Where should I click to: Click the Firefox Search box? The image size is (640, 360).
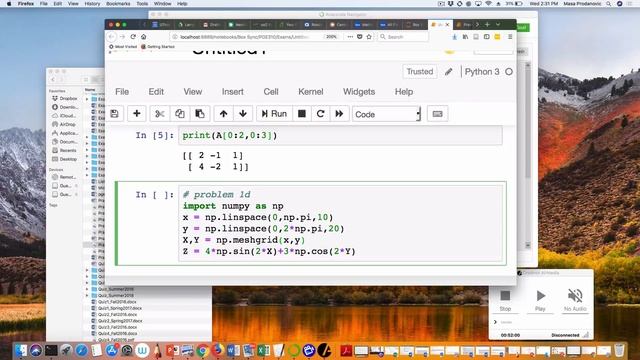point(403,37)
